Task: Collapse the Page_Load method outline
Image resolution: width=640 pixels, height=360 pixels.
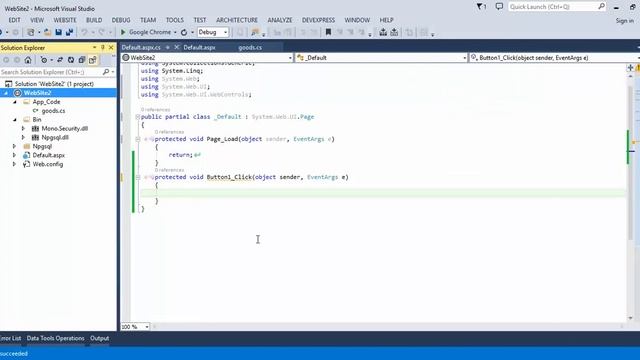Action: pyautogui.click(x=138, y=139)
